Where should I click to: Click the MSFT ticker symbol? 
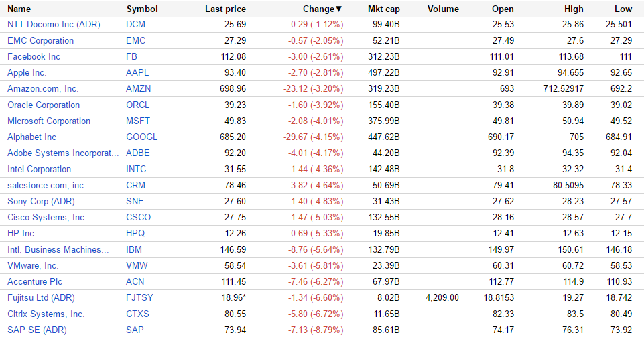coord(138,121)
